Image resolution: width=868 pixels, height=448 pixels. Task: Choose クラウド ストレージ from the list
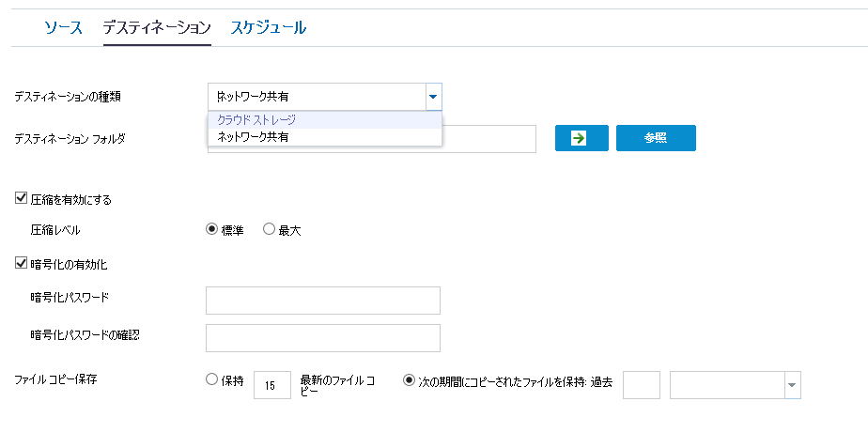325,120
